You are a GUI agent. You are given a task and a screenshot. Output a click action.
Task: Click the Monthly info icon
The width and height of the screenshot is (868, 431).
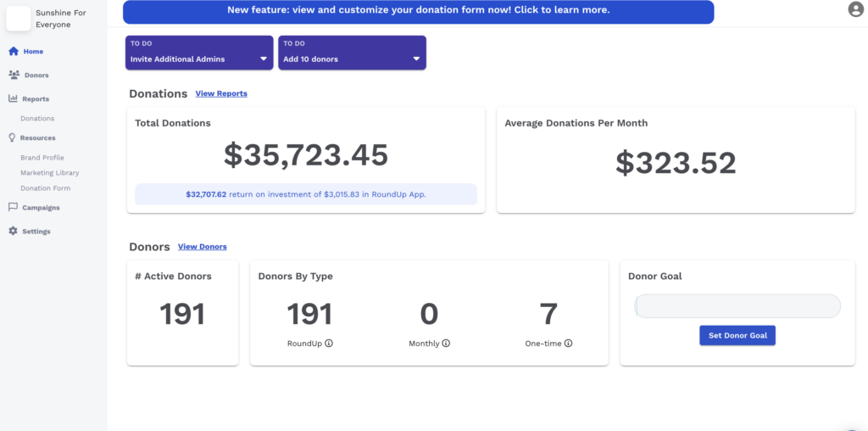click(x=446, y=344)
